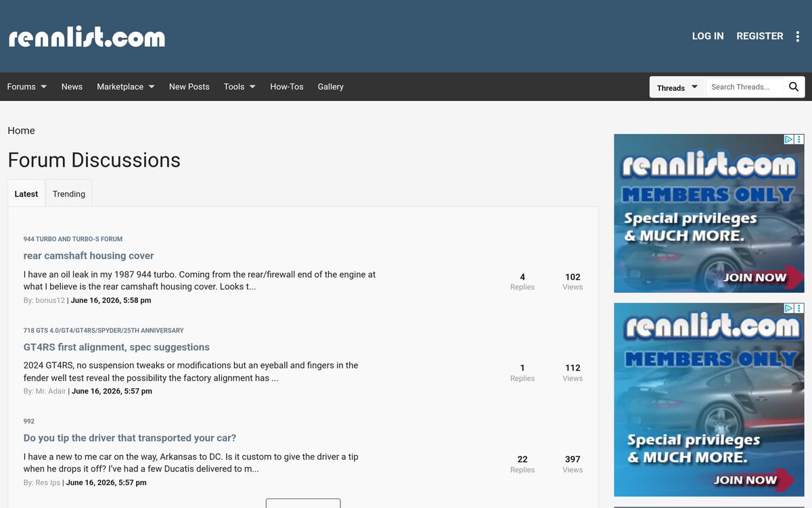Click the AdChoices icon on top ad

(788, 140)
